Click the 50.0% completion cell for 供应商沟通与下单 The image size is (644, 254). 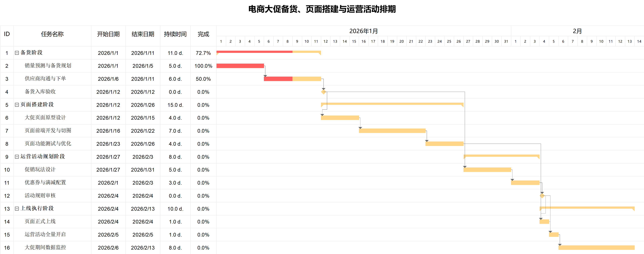tap(203, 79)
